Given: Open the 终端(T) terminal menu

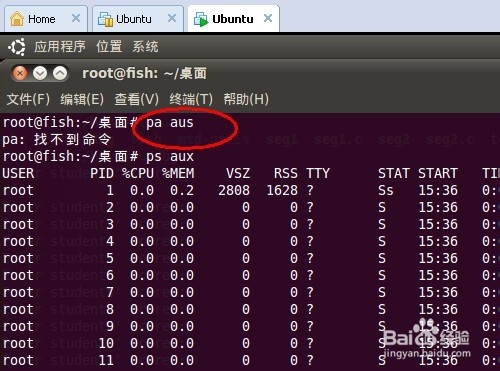Looking at the screenshot, I should [191, 99].
